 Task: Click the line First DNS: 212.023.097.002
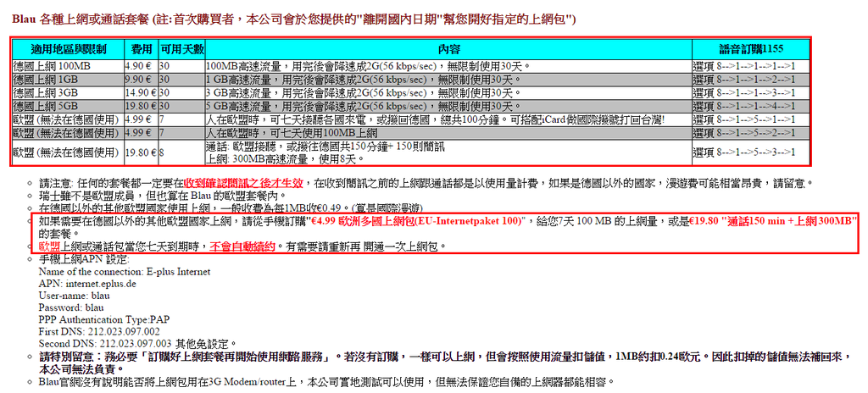tap(99, 331)
